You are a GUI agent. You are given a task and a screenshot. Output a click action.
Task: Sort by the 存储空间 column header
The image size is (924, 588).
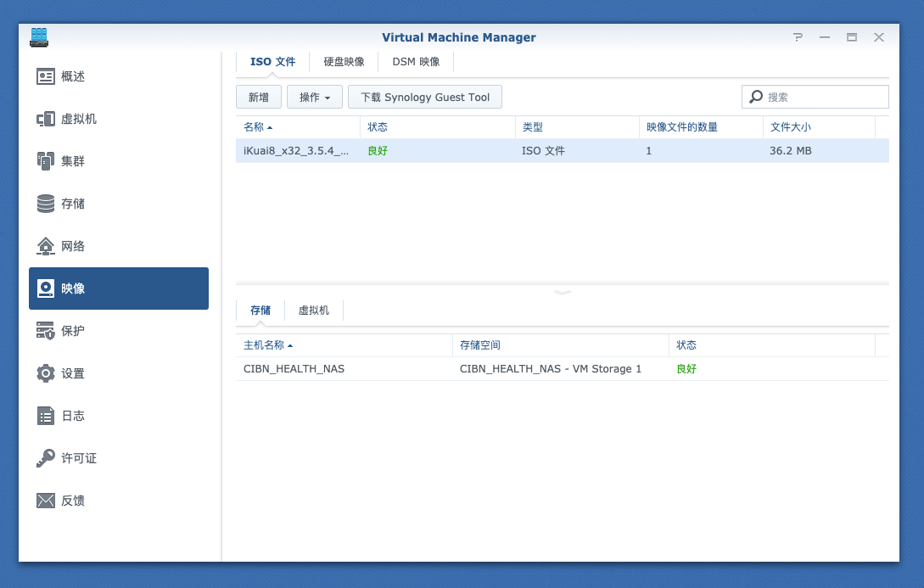point(560,345)
